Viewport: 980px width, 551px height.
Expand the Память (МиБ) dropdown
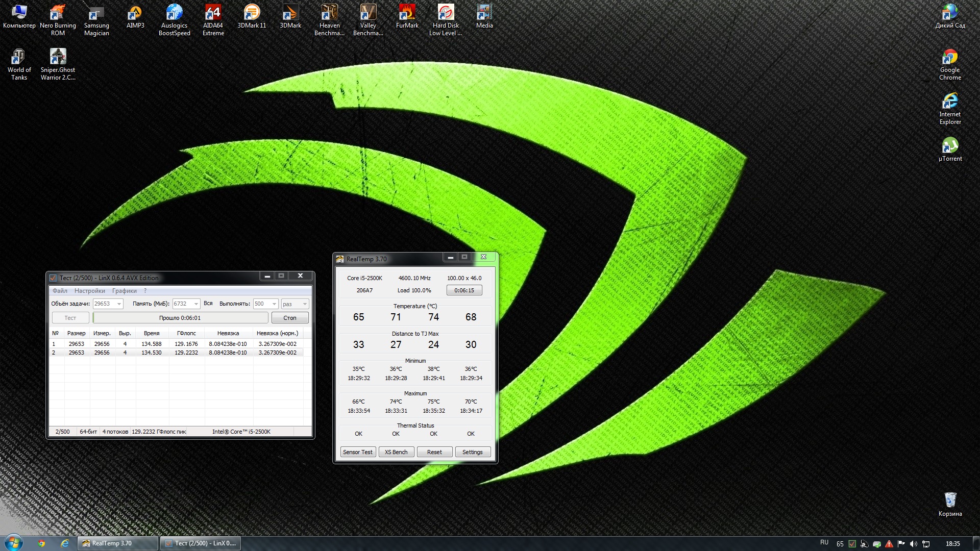pyautogui.click(x=195, y=304)
